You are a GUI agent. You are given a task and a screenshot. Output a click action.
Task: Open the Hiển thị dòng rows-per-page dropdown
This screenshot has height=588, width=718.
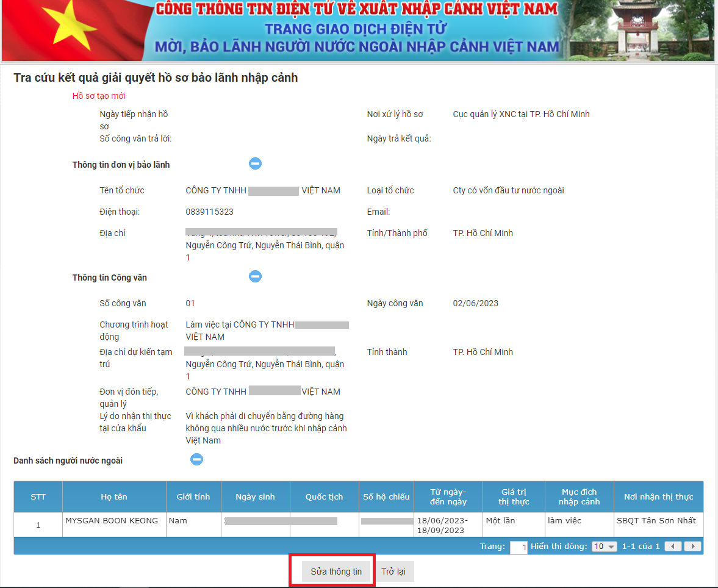(x=603, y=547)
